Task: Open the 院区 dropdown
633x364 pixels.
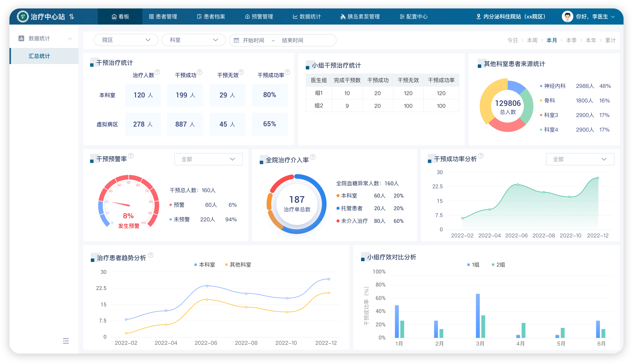Action: point(126,40)
